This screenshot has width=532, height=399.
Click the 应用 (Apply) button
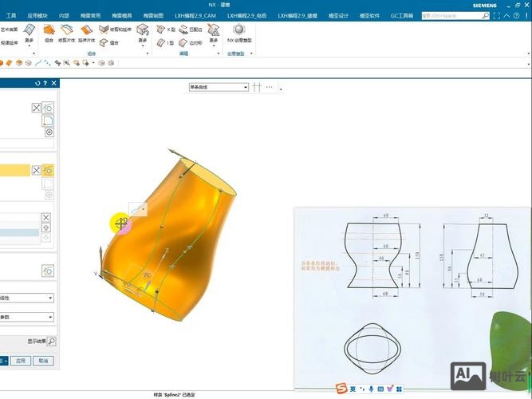(x=22, y=361)
